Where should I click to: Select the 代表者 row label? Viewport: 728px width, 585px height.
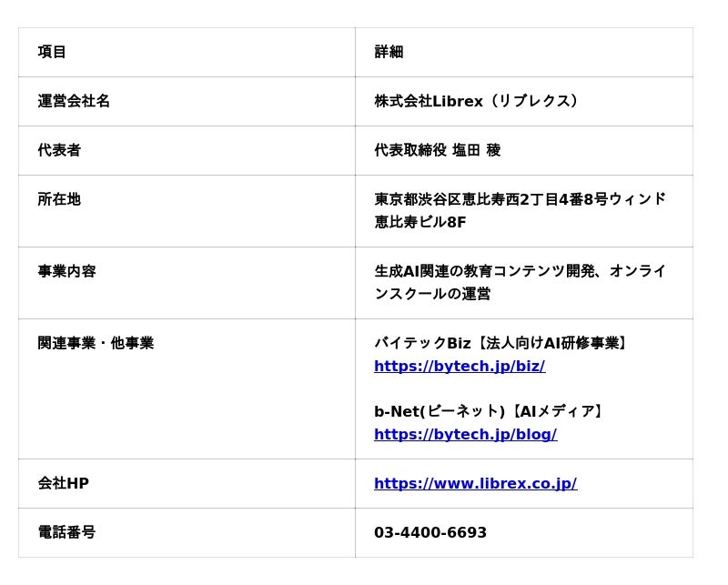pos(59,150)
